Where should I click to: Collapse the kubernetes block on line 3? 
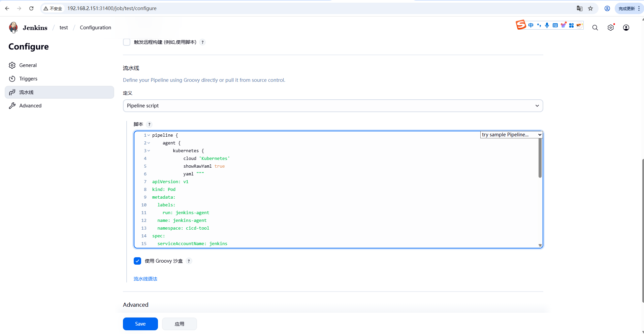click(x=149, y=151)
